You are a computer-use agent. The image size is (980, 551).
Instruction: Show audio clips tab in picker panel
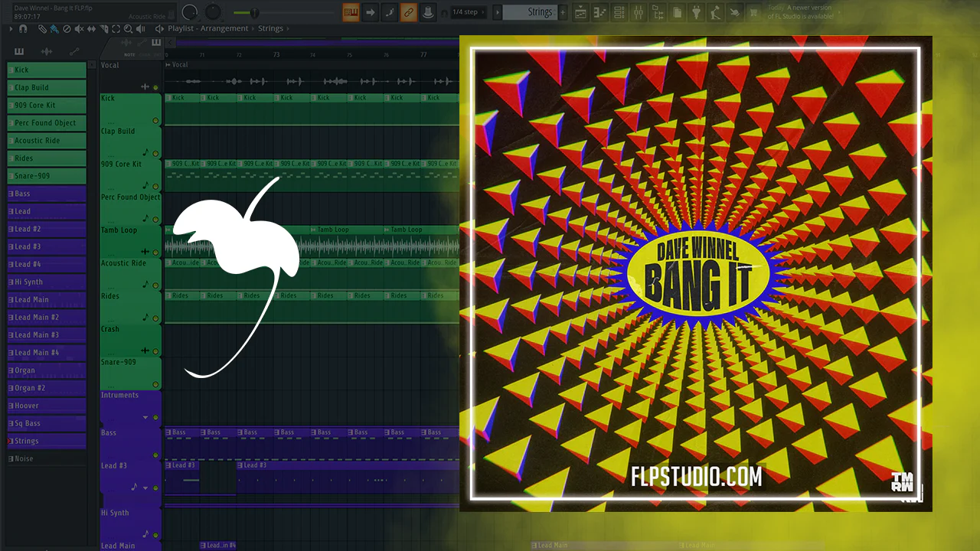tap(47, 52)
